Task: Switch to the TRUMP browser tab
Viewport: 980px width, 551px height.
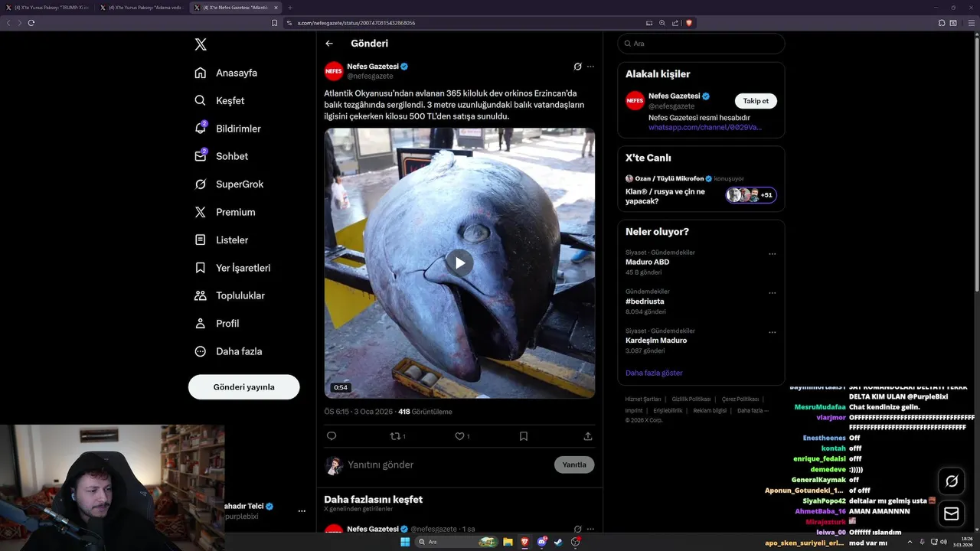Action: point(48,8)
